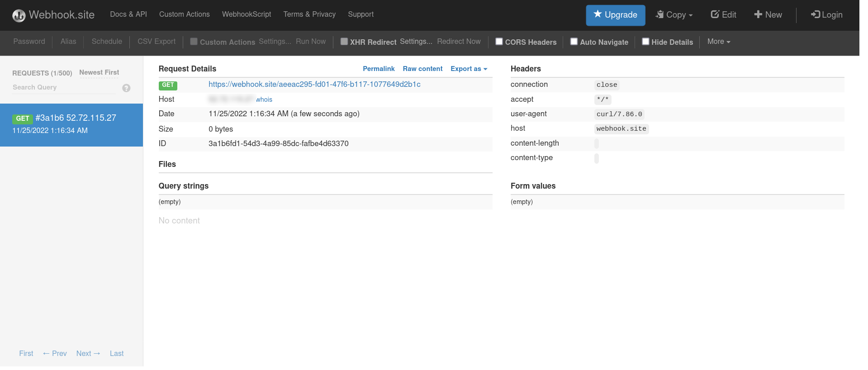
Task: Open the Copy dropdown menu
Action: click(x=674, y=15)
